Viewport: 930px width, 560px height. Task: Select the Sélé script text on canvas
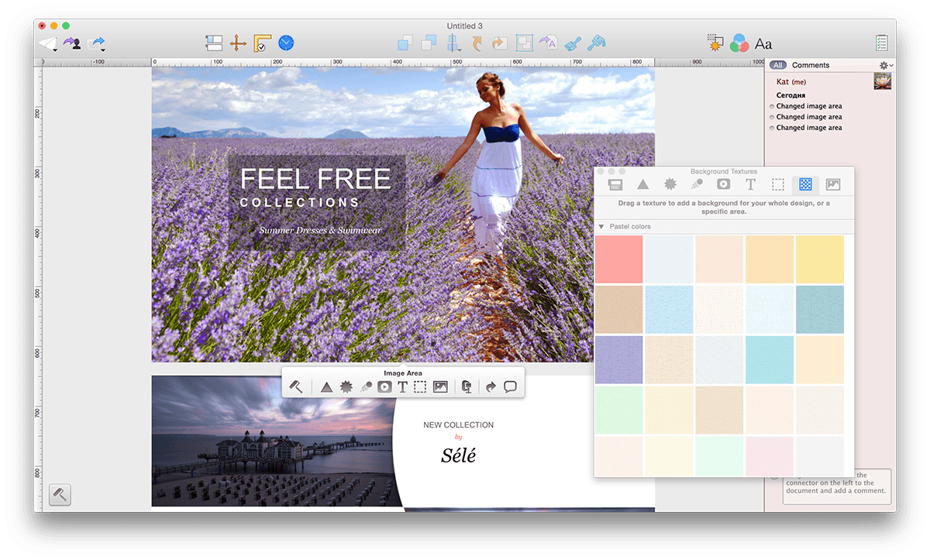(x=458, y=455)
